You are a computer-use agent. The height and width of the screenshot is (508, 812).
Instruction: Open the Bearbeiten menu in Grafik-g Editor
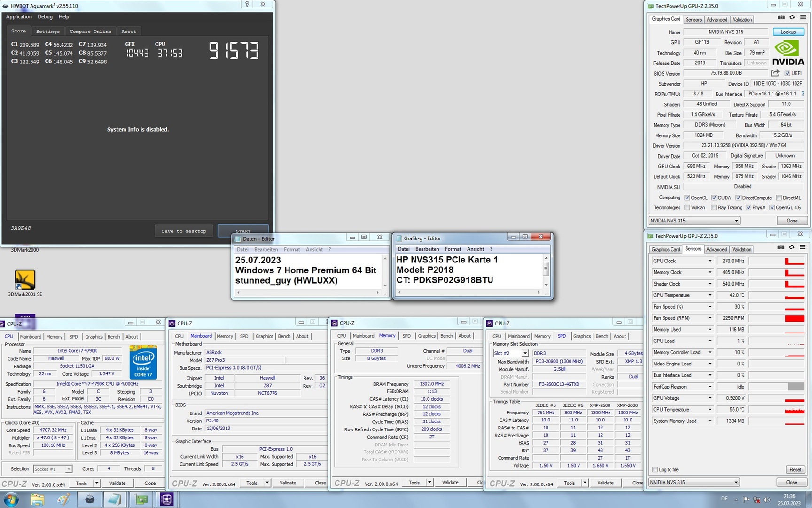(x=427, y=249)
